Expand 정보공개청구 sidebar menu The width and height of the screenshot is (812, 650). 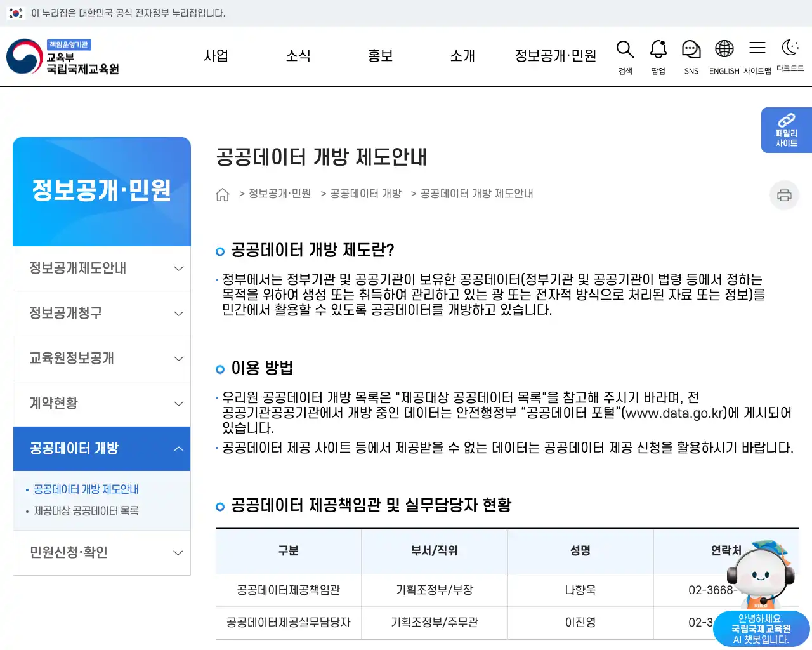(101, 314)
